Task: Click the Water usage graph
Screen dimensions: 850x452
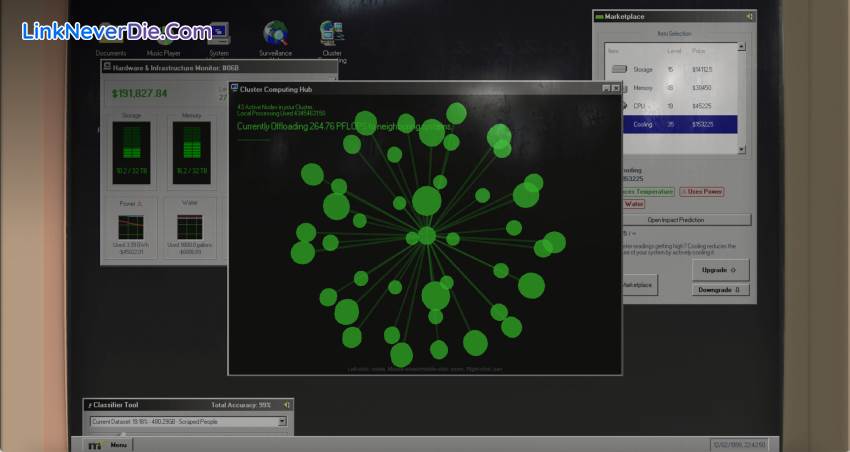Action: point(190,227)
